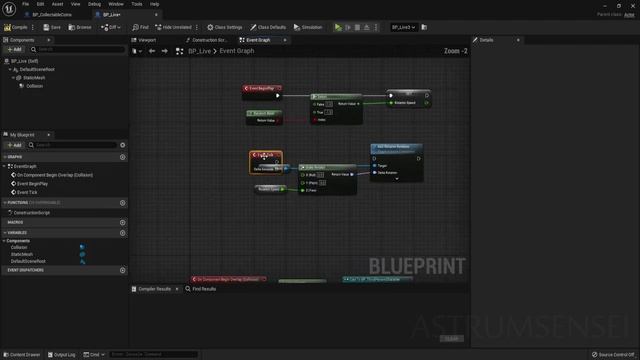This screenshot has height=360, width=640.
Task: Open Class Settings
Action: pyautogui.click(x=224, y=27)
